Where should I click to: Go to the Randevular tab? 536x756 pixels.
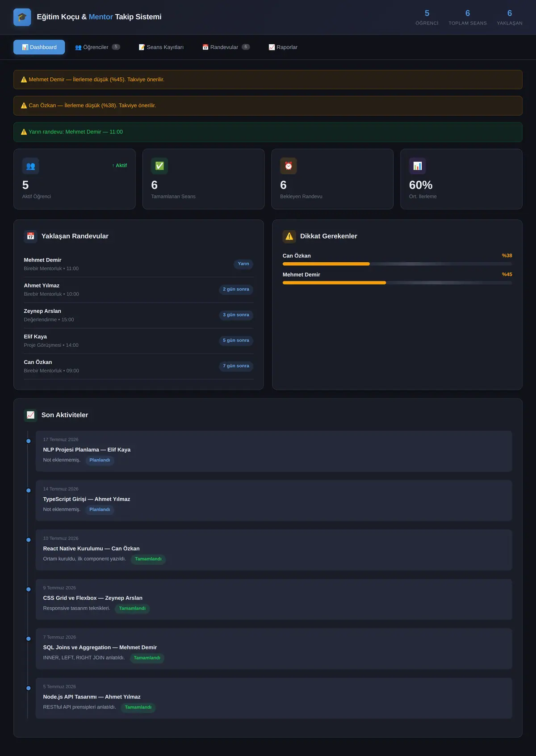226,47
